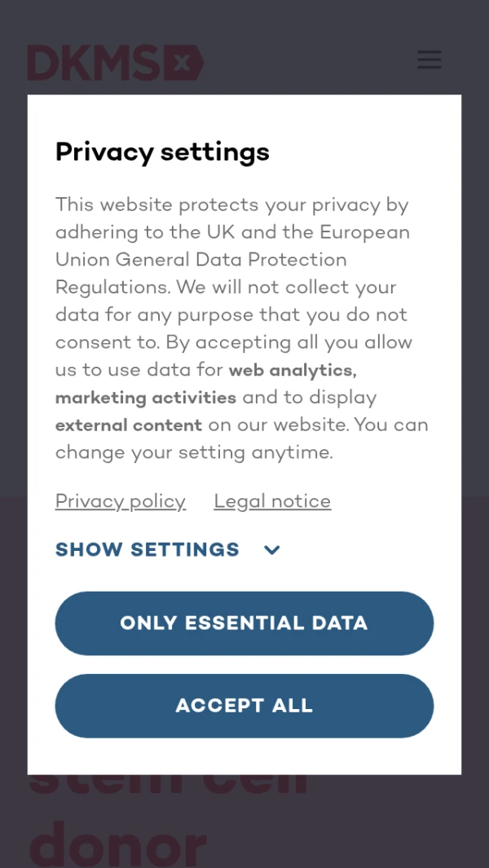Decline optional cookies with ONLY ESSENTIAL DATA

[244, 623]
